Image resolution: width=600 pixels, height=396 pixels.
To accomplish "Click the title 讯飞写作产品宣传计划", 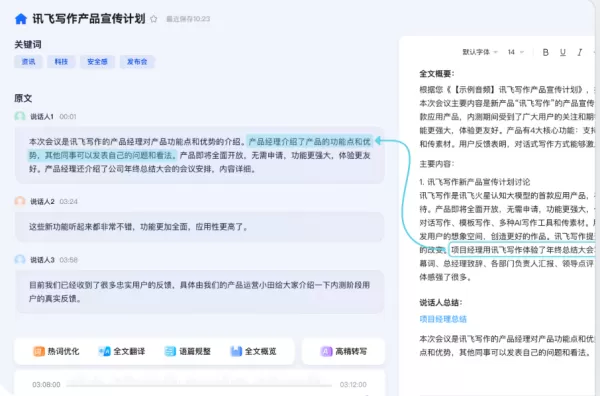I will [x=89, y=19].
